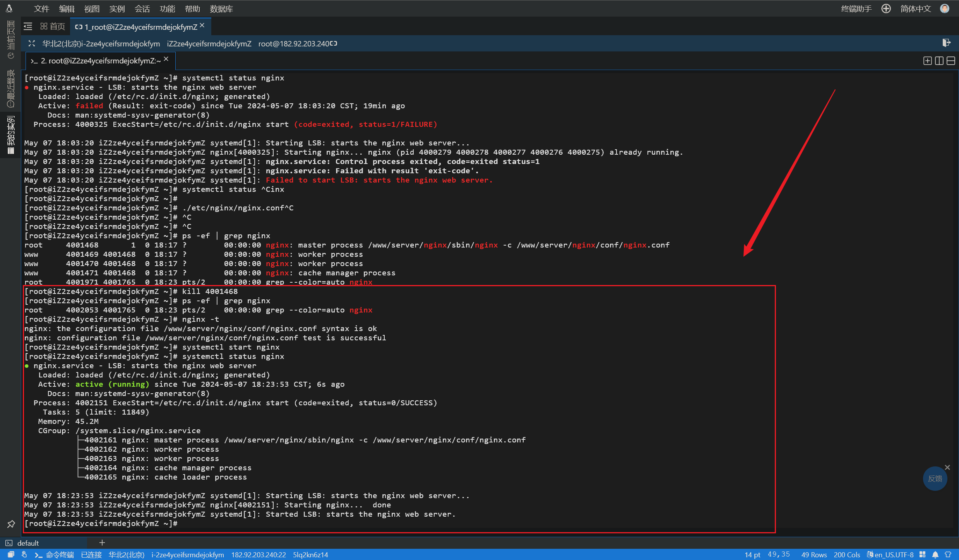Click the Tasks: 5 (limit: 11849) line
This screenshot has height=560, width=959.
(96, 412)
